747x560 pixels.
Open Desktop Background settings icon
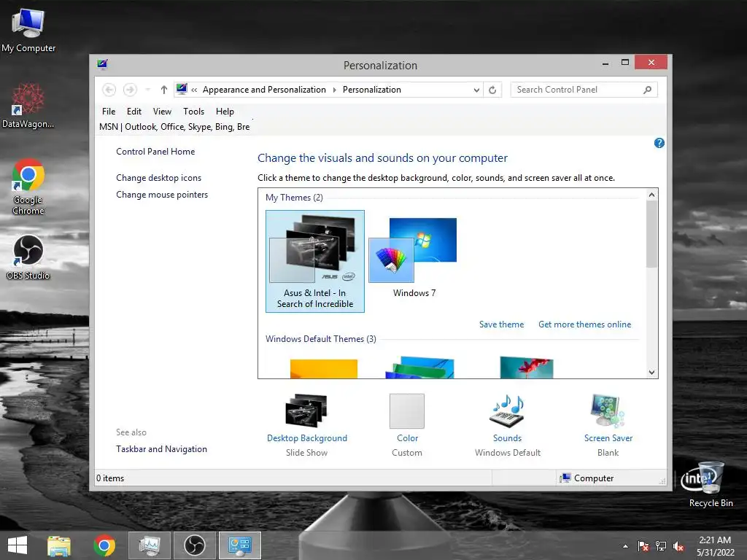(306, 411)
